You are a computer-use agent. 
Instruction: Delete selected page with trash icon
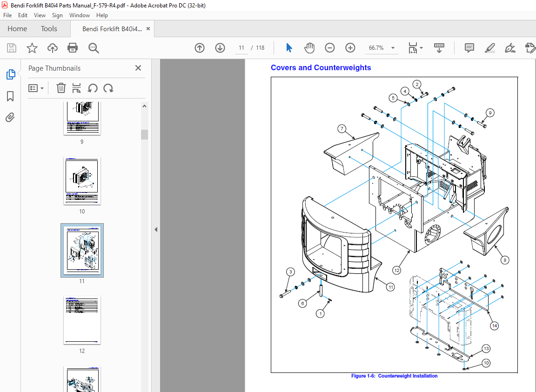[x=61, y=88]
